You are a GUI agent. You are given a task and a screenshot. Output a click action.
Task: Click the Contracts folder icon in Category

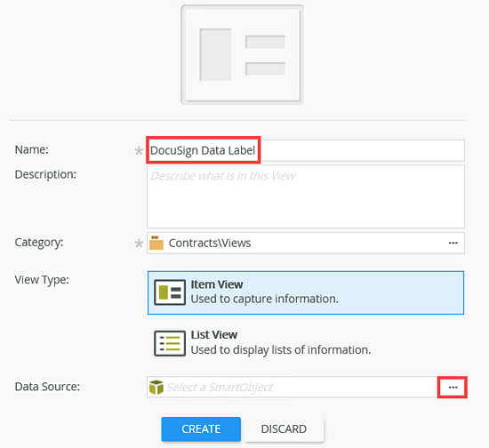(x=156, y=243)
